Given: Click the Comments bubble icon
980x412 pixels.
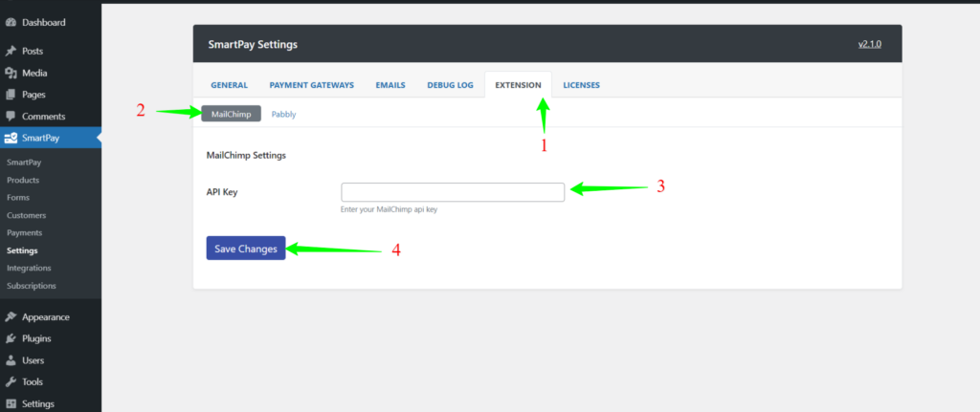Looking at the screenshot, I should pyautogui.click(x=10, y=117).
